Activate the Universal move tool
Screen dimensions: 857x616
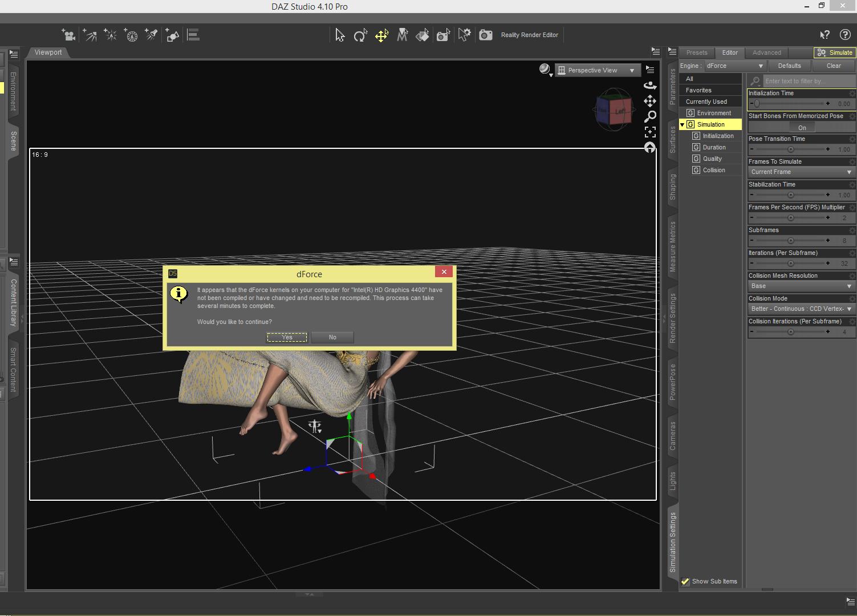pos(381,35)
